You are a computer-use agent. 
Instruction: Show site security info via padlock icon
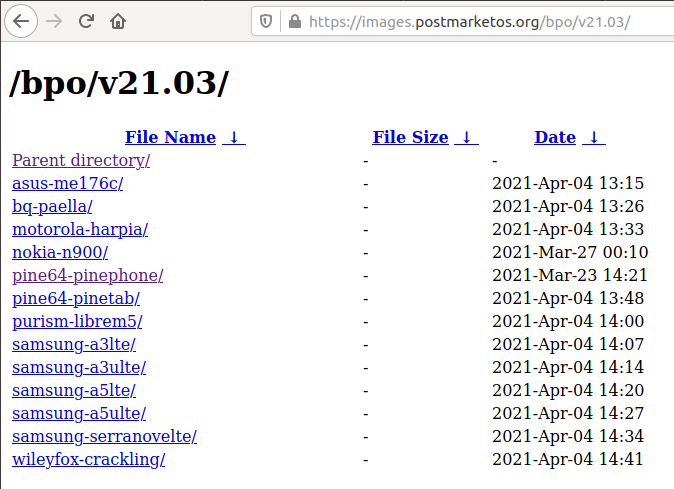coord(294,21)
